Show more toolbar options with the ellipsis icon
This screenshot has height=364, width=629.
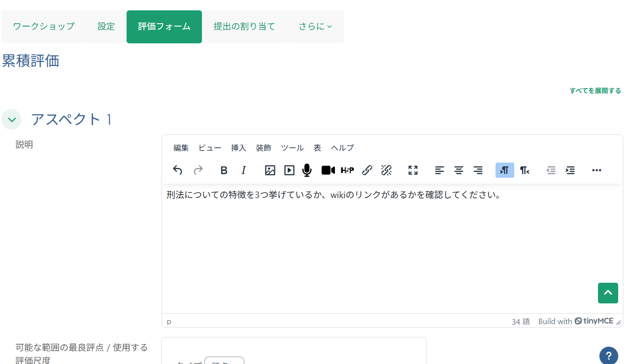point(596,170)
